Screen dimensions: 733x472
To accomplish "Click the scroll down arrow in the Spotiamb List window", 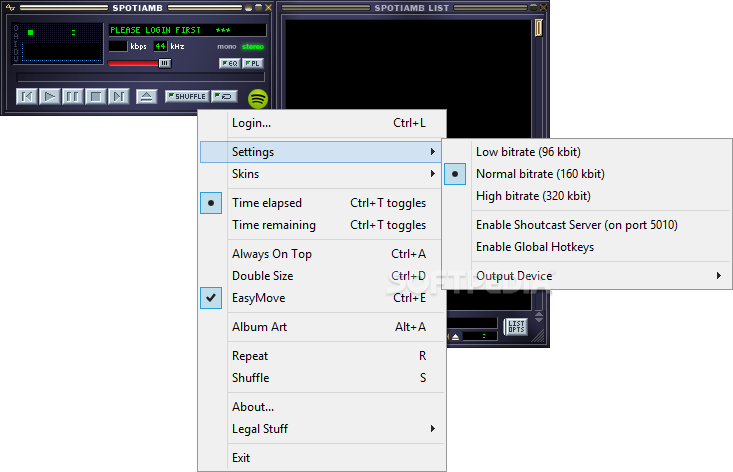I will (x=539, y=320).
